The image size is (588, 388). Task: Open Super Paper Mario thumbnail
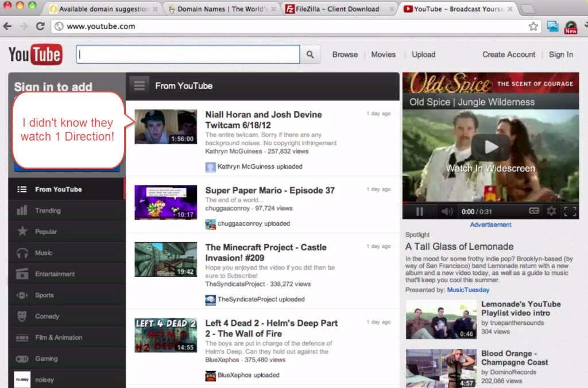(x=166, y=203)
